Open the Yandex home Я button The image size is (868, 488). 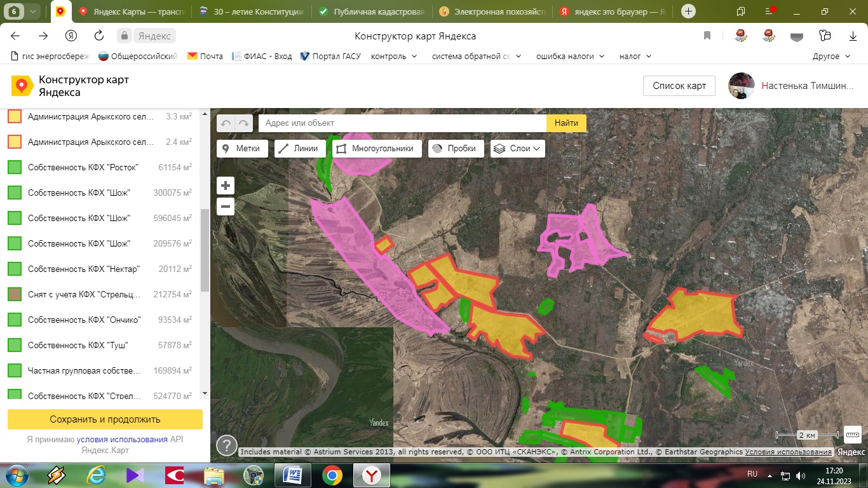point(71,36)
